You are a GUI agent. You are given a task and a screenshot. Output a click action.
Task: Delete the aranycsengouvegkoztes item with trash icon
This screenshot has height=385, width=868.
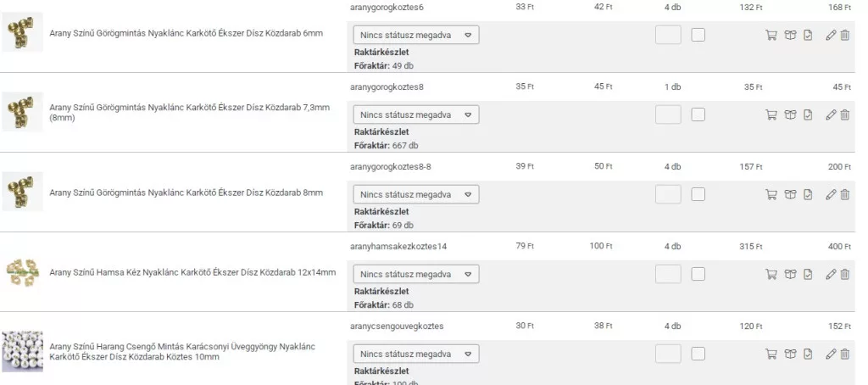pos(845,354)
